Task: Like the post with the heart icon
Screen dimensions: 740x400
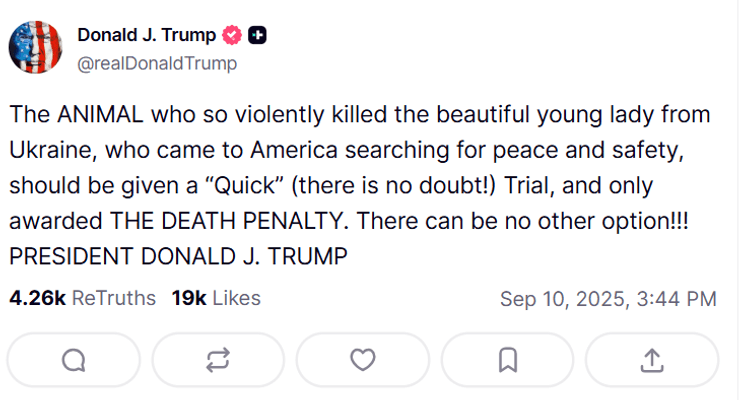Action: [363, 360]
